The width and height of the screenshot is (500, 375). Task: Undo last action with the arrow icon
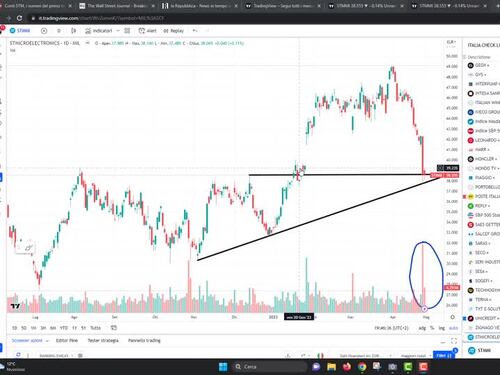(x=195, y=31)
